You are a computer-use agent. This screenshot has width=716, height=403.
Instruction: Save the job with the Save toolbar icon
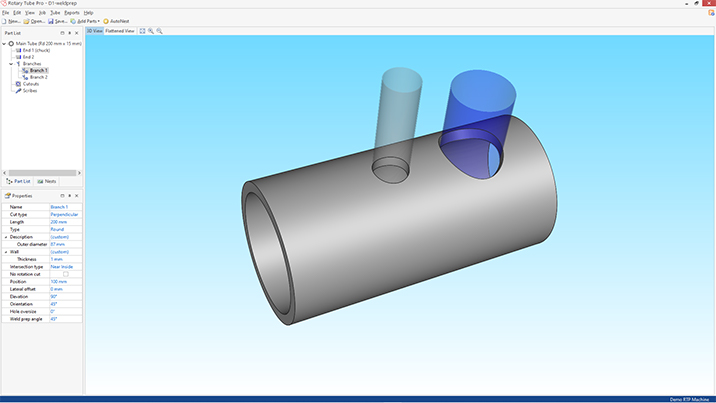point(59,21)
